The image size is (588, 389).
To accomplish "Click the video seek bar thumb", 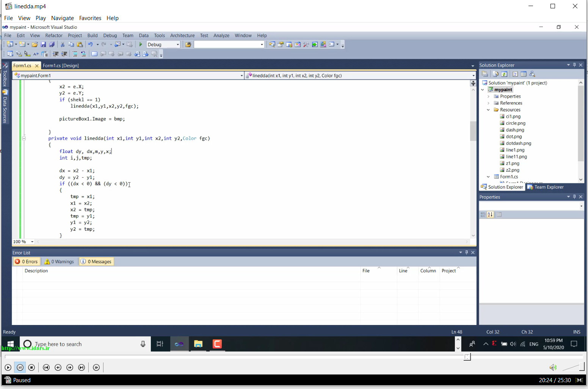I will [x=467, y=357].
